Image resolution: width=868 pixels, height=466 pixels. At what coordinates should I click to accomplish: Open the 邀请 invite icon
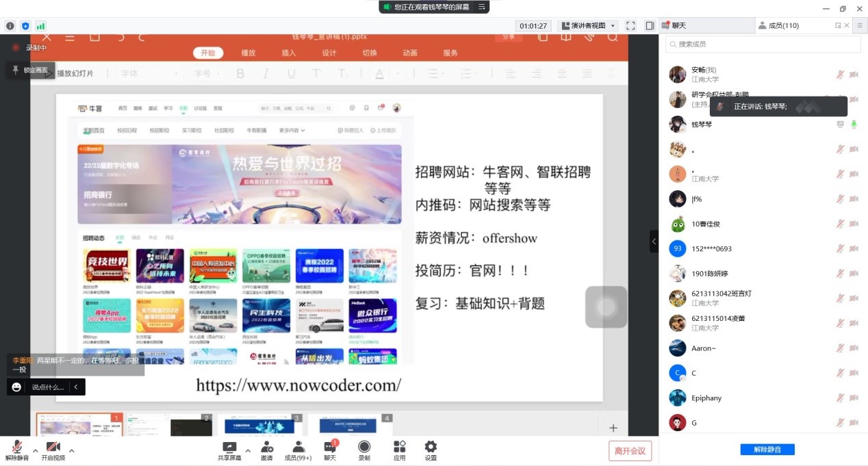[x=266, y=447]
